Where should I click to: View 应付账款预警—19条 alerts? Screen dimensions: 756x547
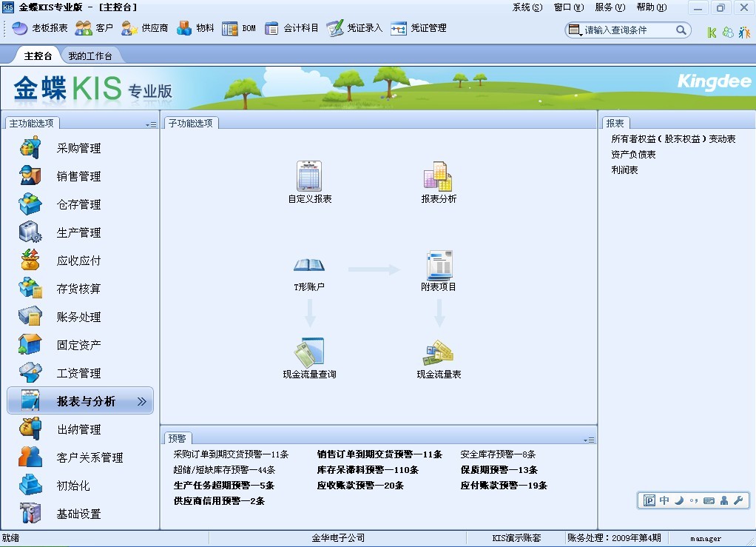(504, 486)
